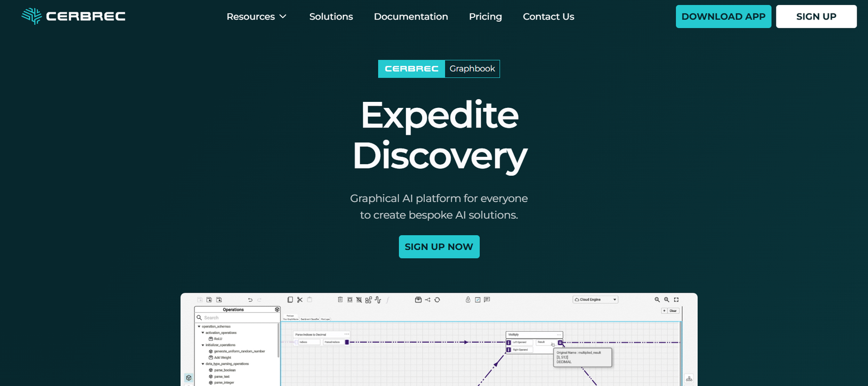This screenshot has height=386, width=868.
Task: Click the undo arrow icon
Action: 250,300
